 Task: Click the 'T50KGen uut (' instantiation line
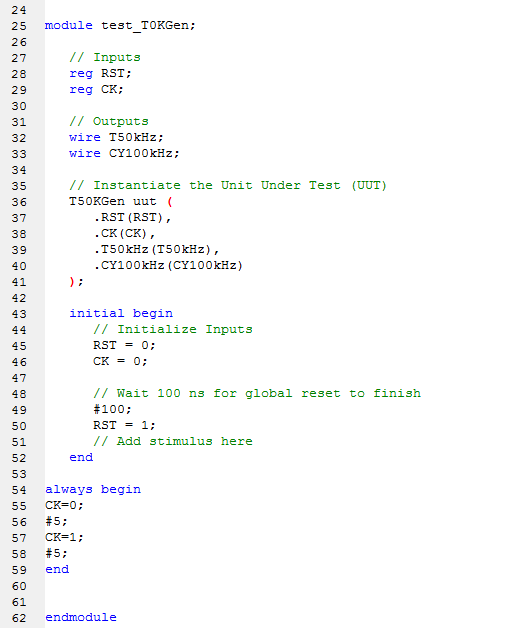coord(121,201)
